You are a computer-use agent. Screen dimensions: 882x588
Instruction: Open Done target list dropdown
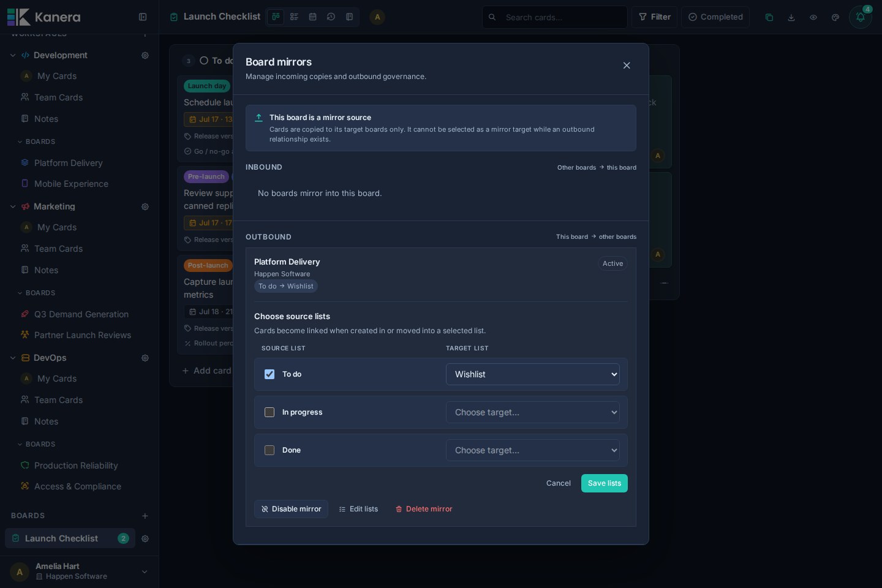(533, 450)
